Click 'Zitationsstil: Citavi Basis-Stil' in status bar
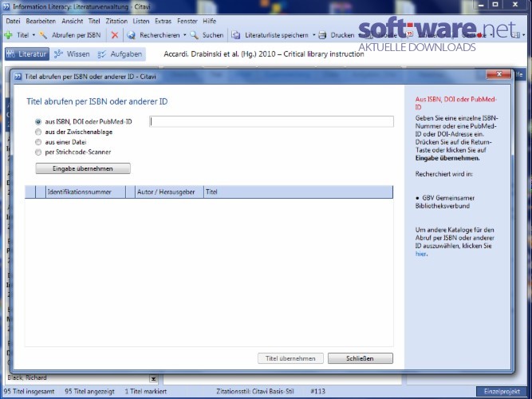532x399 pixels. tap(254, 392)
